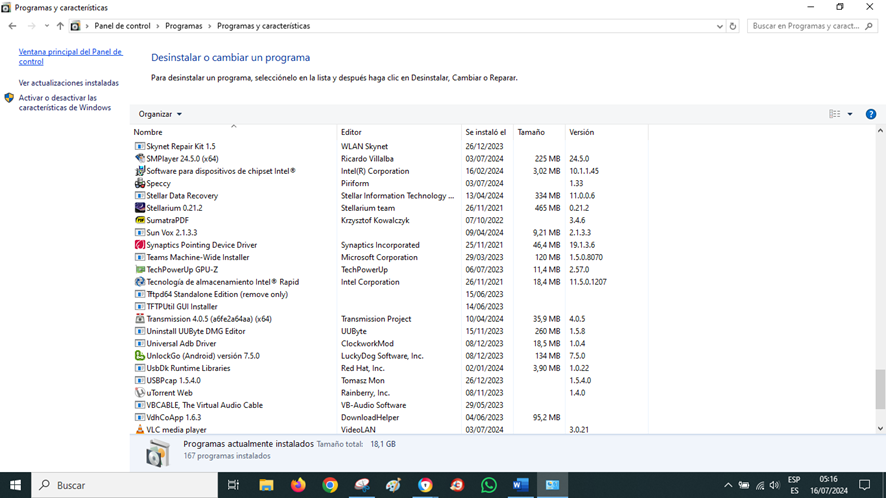Open the notification center icon
Image resolution: width=886 pixels, height=498 pixels.
[x=865, y=485]
